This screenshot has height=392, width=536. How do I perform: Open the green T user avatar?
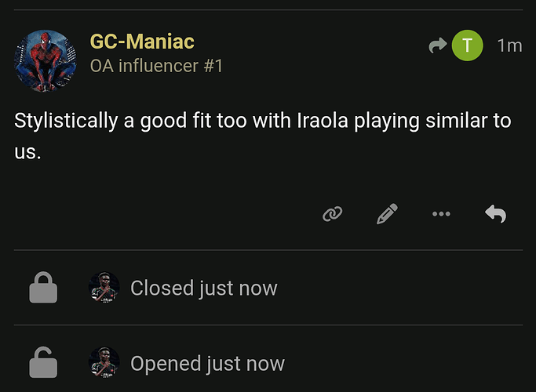click(468, 45)
